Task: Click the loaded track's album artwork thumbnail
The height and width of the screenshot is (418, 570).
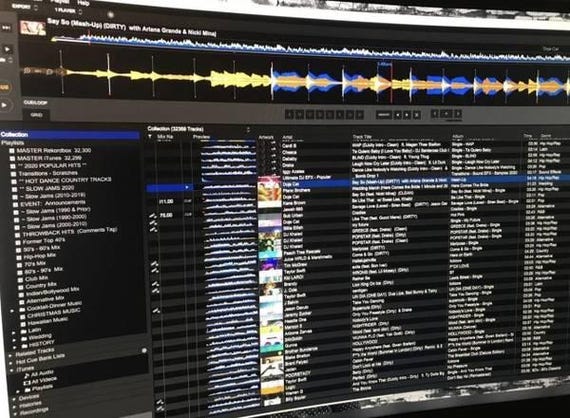Action: click(33, 28)
